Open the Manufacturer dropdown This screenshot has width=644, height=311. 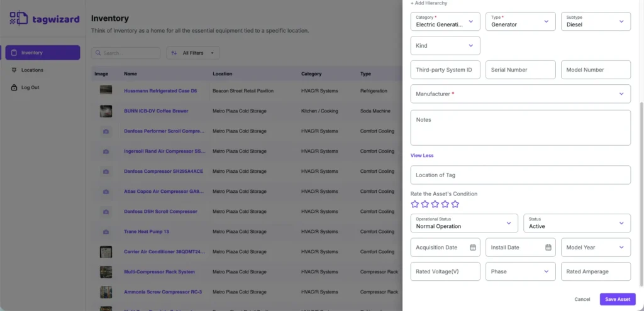pos(520,94)
